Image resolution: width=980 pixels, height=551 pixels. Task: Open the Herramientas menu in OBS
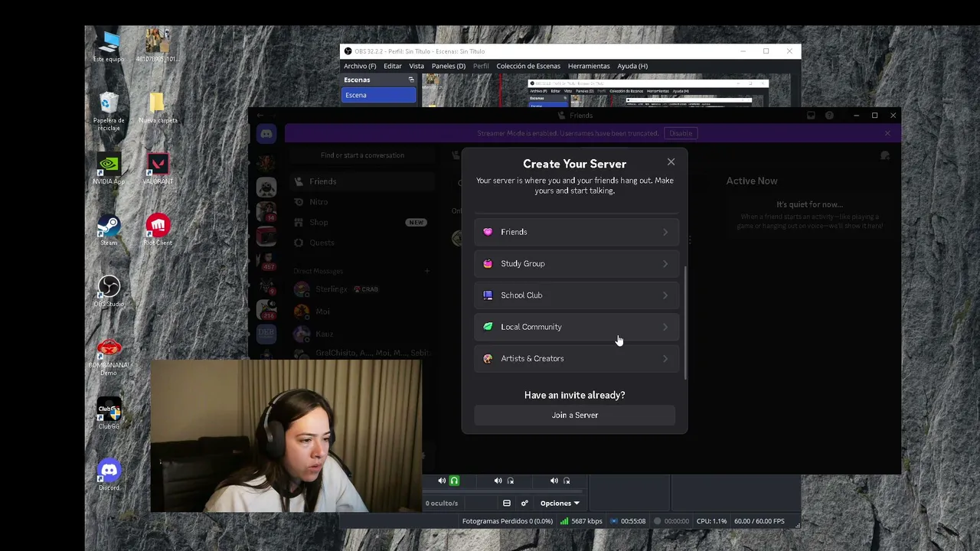[x=589, y=66]
